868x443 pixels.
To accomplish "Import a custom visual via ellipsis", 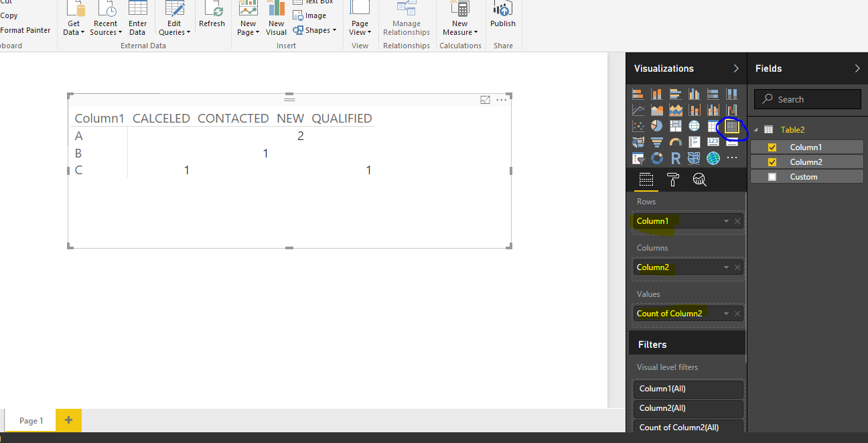I will click(731, 158).
